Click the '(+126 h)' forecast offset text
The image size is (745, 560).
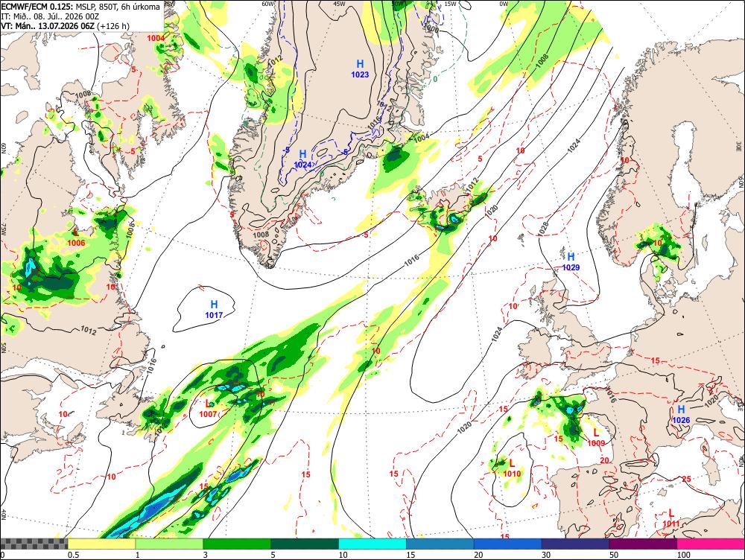point(113,26)
